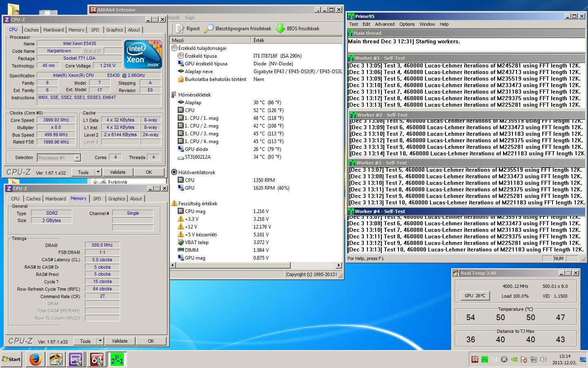Click the magnifier icon for Illesztőprogram frissítések

209,28
